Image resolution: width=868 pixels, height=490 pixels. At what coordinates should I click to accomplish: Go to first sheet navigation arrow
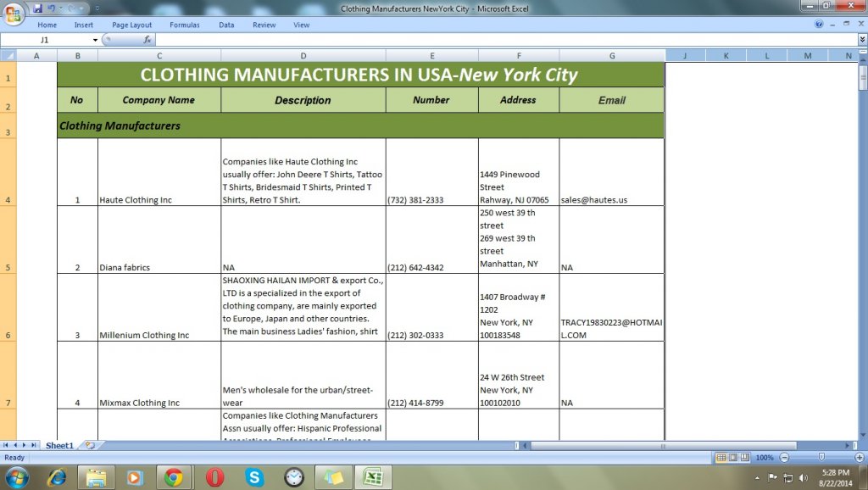click(x=6, y=445)
